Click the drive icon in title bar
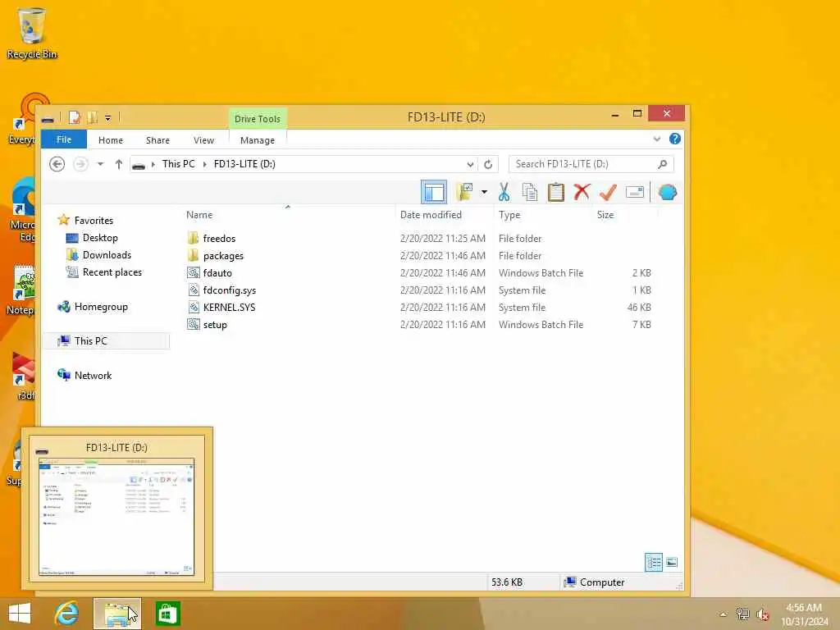The width and height of the screenshot is (840, 630). [48, 118]
